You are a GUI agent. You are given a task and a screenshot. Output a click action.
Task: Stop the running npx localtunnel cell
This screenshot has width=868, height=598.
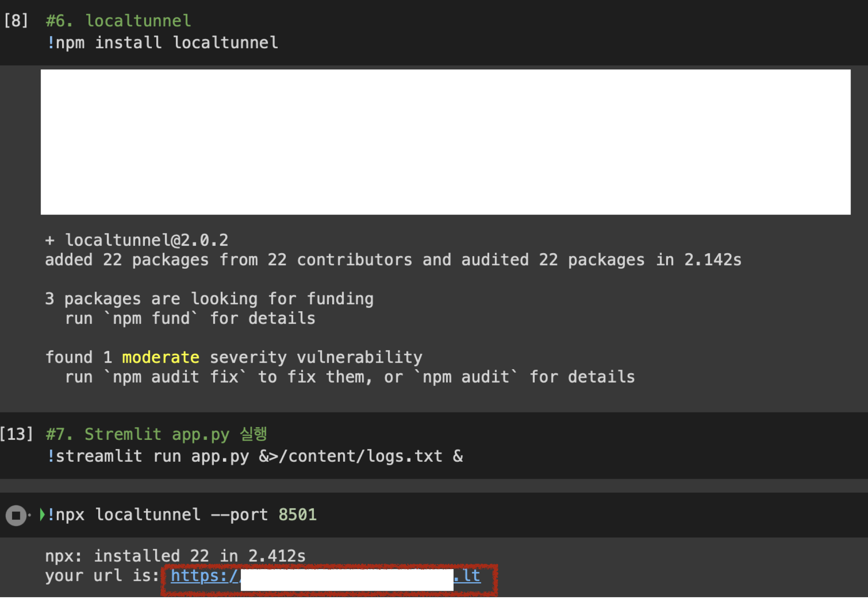16,515
